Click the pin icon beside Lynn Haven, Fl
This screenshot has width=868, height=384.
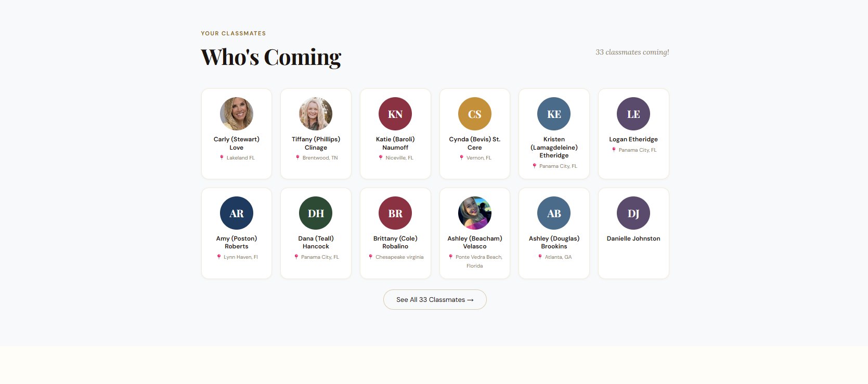click(x=219, y=257)
